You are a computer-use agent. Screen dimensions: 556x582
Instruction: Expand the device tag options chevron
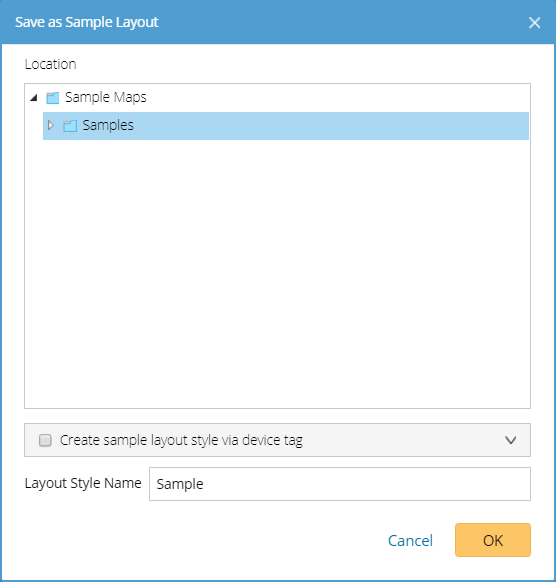(x=510, y=440)
